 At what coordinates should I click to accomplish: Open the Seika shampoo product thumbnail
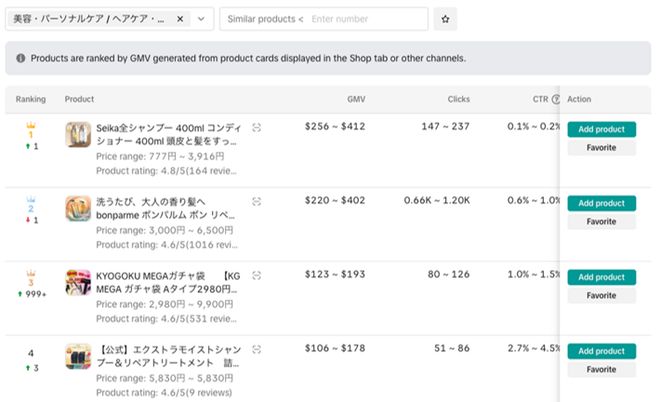[x=78, y=135]
